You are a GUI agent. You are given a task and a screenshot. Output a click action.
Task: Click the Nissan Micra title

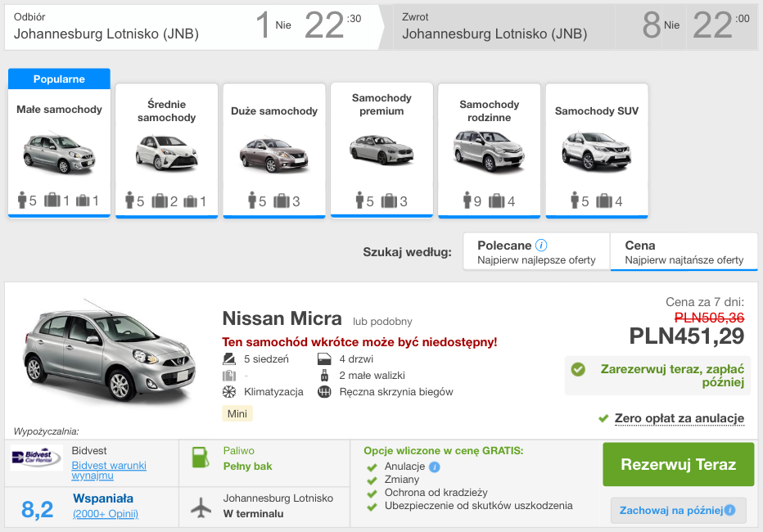click(x=282, y=318)
